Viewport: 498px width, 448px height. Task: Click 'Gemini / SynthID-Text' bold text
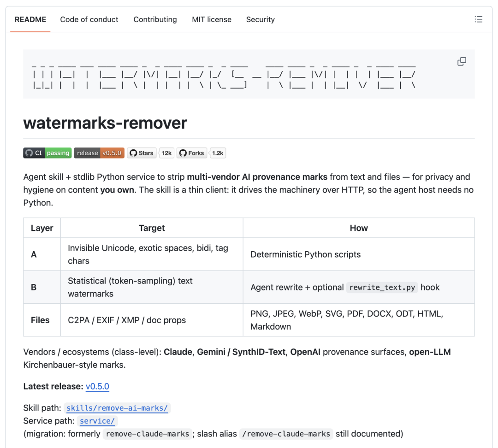pyautogui.click(x=241, y=352)
